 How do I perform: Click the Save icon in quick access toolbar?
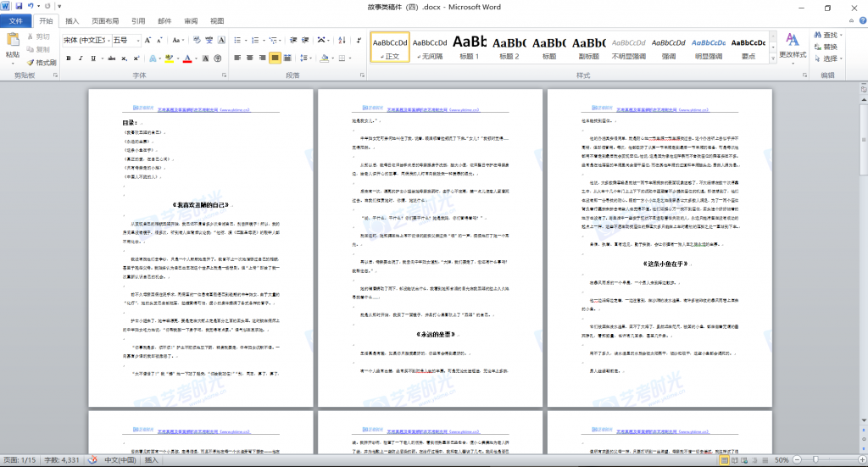click(x=19, y=7)
